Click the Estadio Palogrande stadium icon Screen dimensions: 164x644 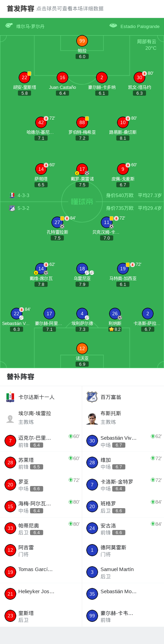click(113, 26)
